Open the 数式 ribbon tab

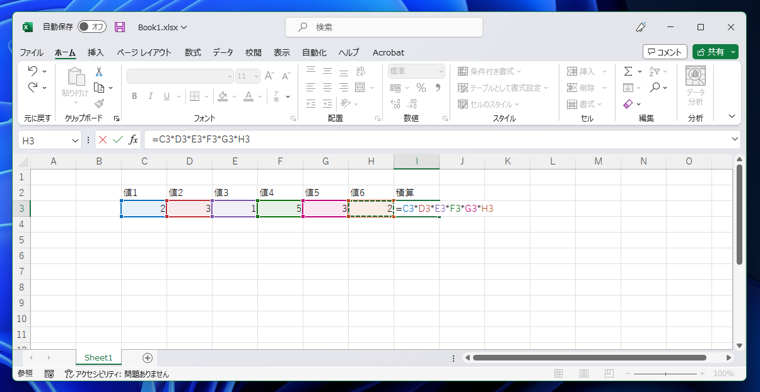click(x=192, y=52)
